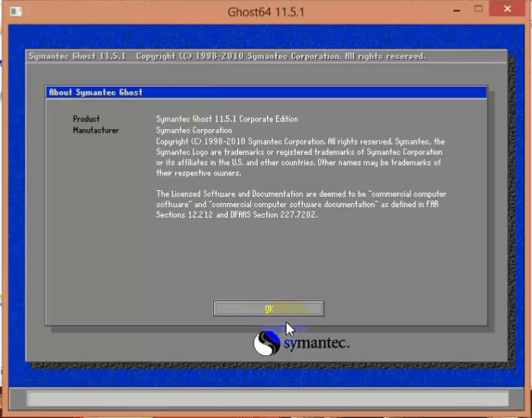Viewport: 532px width, 418px height.
Task: Click the Symantec yin-yang logo icon
Action: (x=266, y=344)
